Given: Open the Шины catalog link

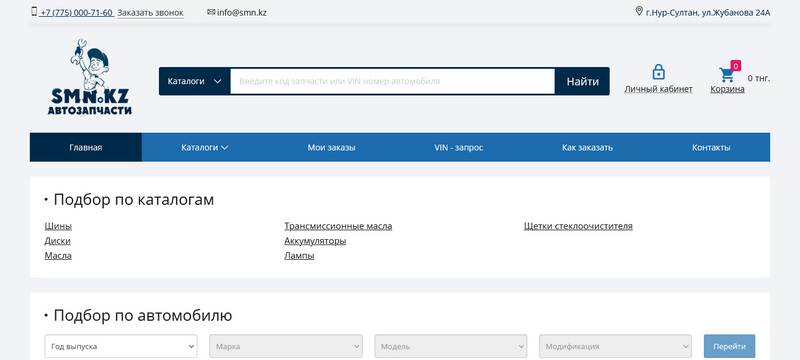Looking at the screenshot, I should 58,226.
